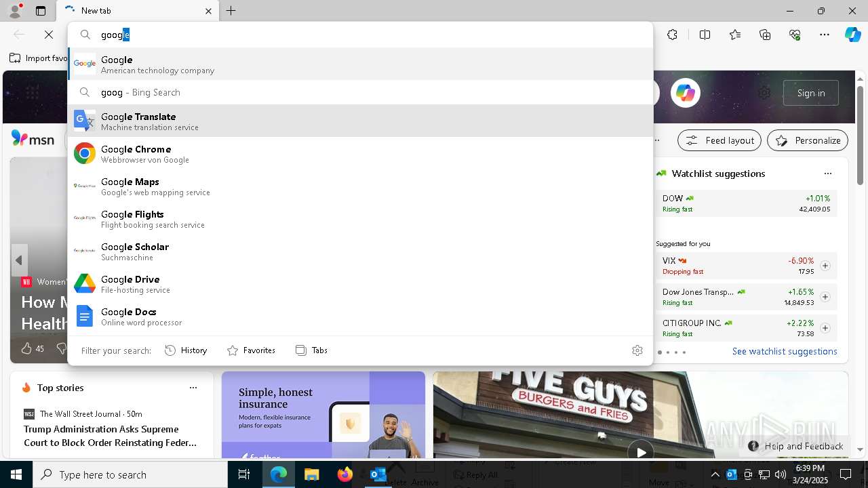Click the Personalize button
The width and height of the screenshot is (868, 488).
pyautogui.click(x=808, y=140)
